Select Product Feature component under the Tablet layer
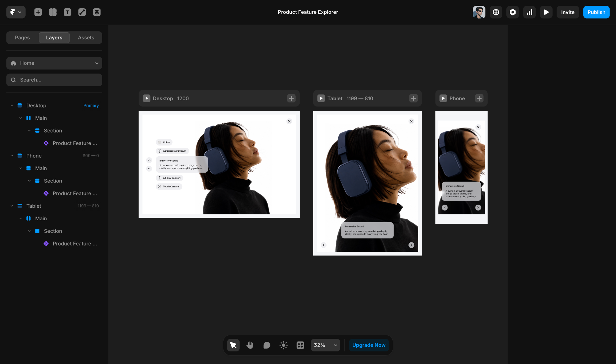 [x=54, y=244]
